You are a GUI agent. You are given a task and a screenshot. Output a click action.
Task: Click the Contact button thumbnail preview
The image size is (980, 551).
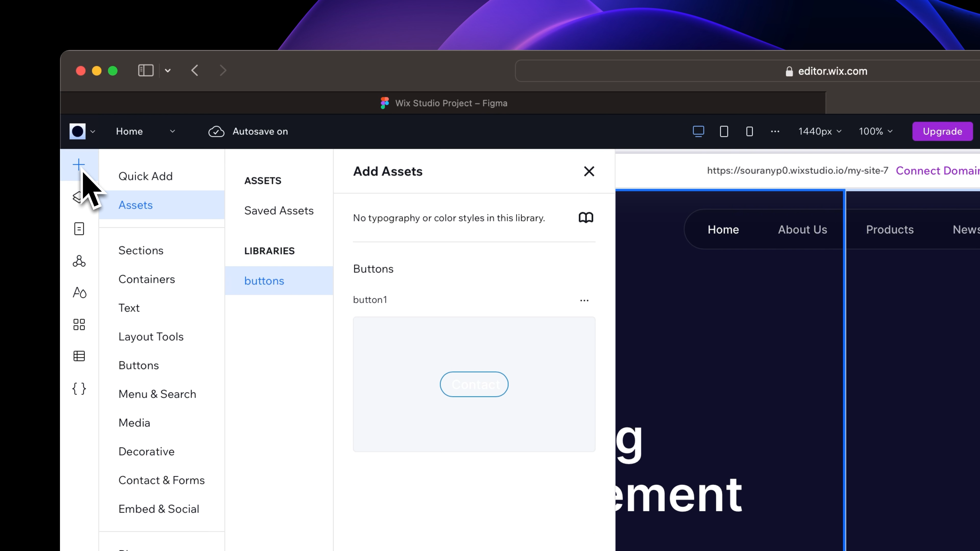pos(474,384)
